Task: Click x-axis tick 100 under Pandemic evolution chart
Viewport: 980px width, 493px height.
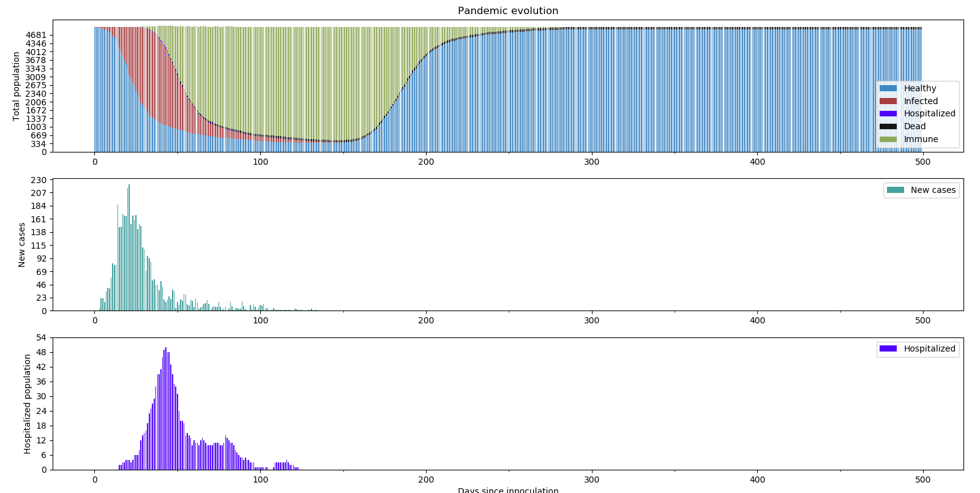Action: click(x=260, y=162)
